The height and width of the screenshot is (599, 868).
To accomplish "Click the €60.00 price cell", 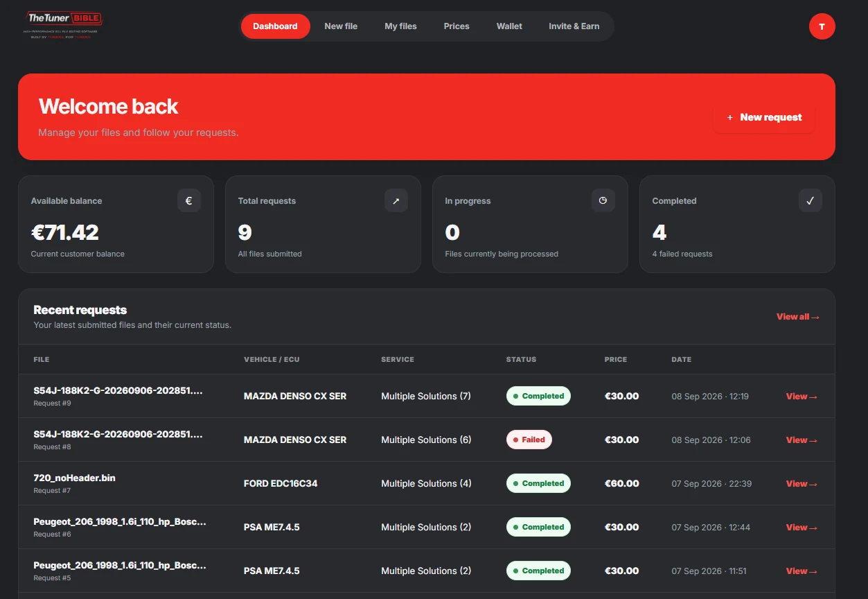I will [622, 484].
